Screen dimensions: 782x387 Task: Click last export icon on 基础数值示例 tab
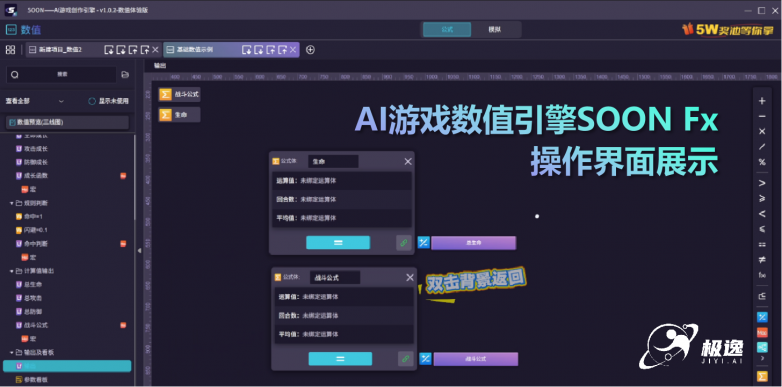[x=282, y=49]
